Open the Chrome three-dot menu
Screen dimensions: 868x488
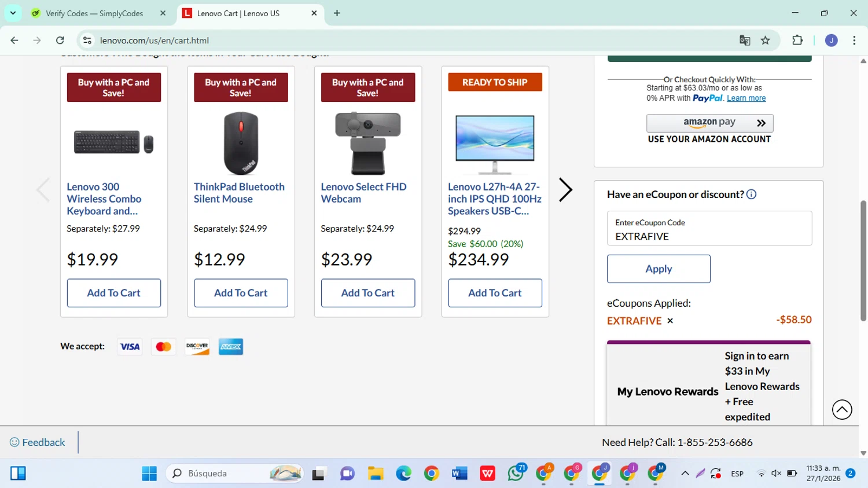(x=854, y=41)
